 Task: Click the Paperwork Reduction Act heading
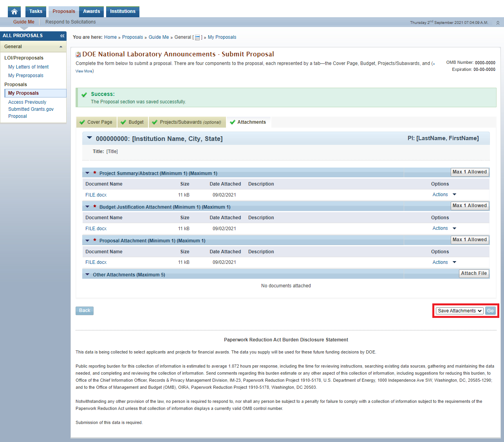coord(286,340)
